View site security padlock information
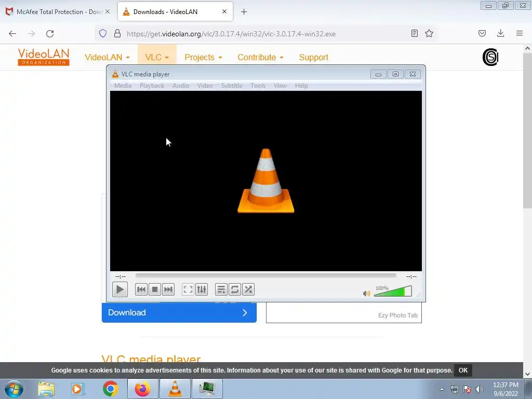The width and height of the screenshot is (532, 399). click(x=117, y=33)
